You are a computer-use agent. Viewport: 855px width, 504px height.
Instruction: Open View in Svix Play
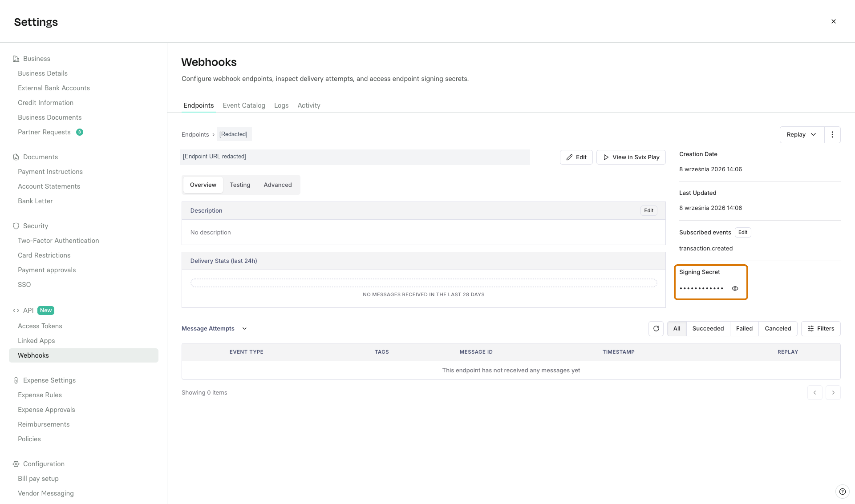[631, 157]
